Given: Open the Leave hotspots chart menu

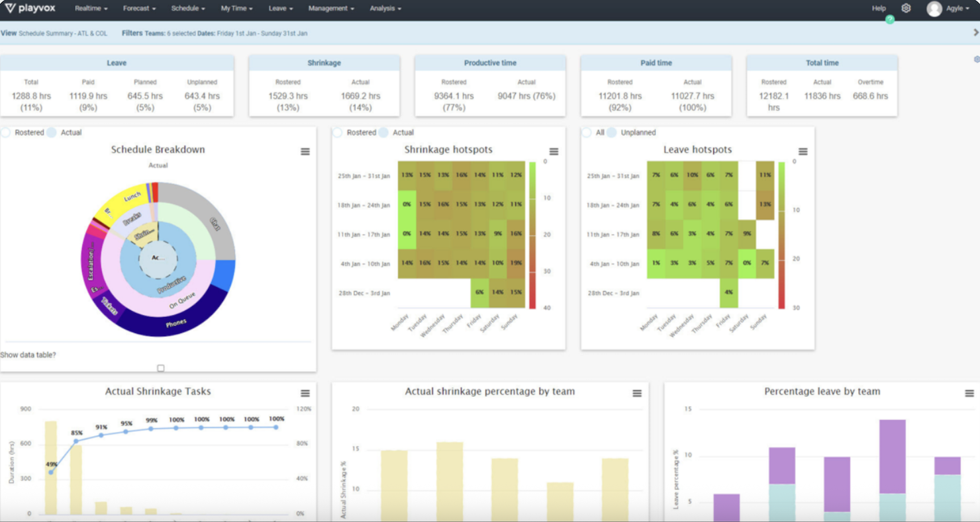Looking at the screenshot, I should [802, 152].
